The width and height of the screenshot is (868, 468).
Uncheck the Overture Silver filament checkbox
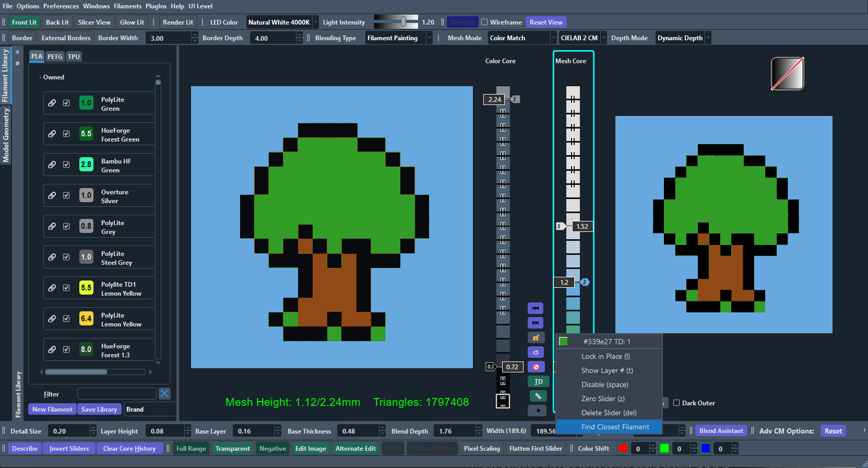pyautogui.click(x=66, y=195)
